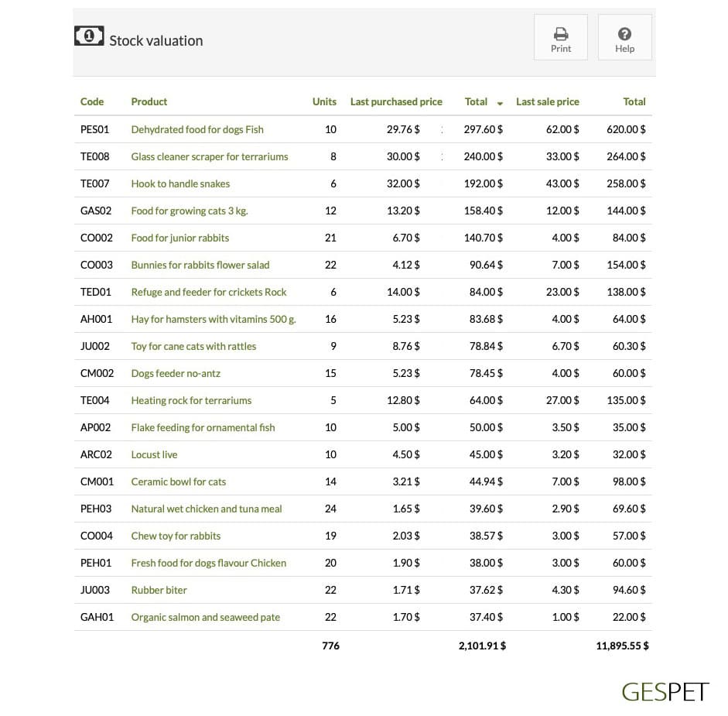728x716 pixels.
Task: Click the Print printer icon
Action: coord(560,34)
